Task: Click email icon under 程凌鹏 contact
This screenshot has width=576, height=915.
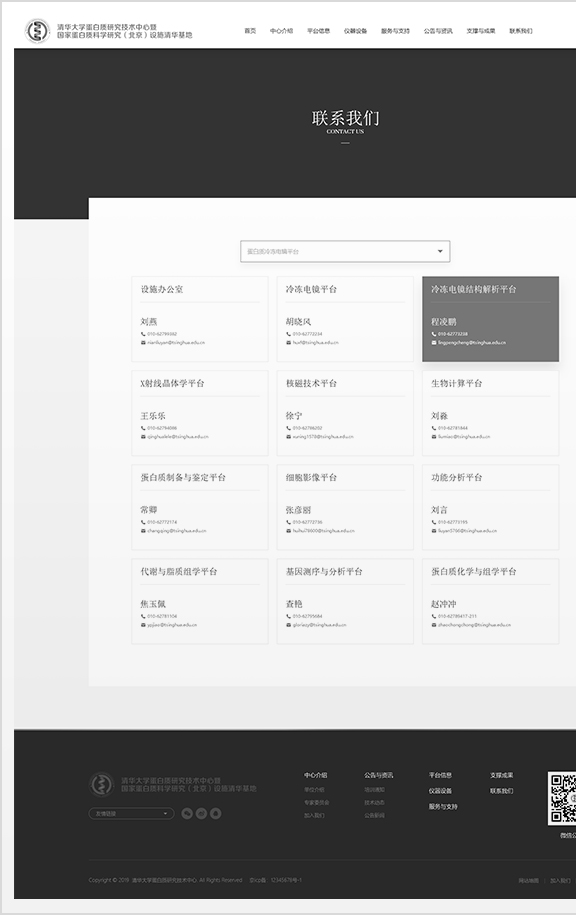Action: 434,343
